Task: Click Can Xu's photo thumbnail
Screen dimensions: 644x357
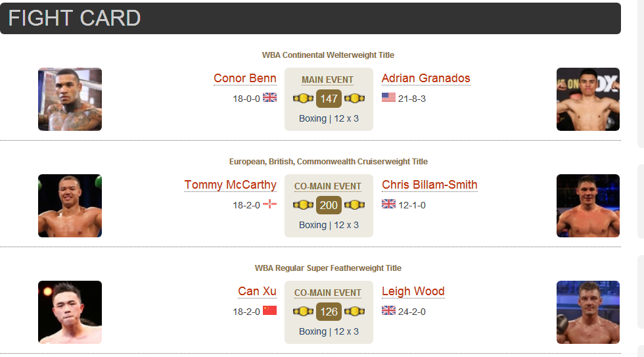Action: [70, 312]
